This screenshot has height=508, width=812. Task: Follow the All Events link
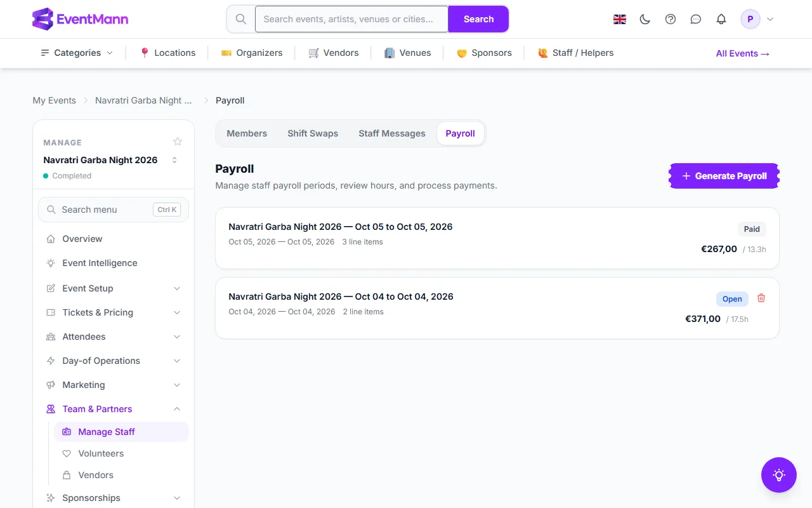point(743,53)
